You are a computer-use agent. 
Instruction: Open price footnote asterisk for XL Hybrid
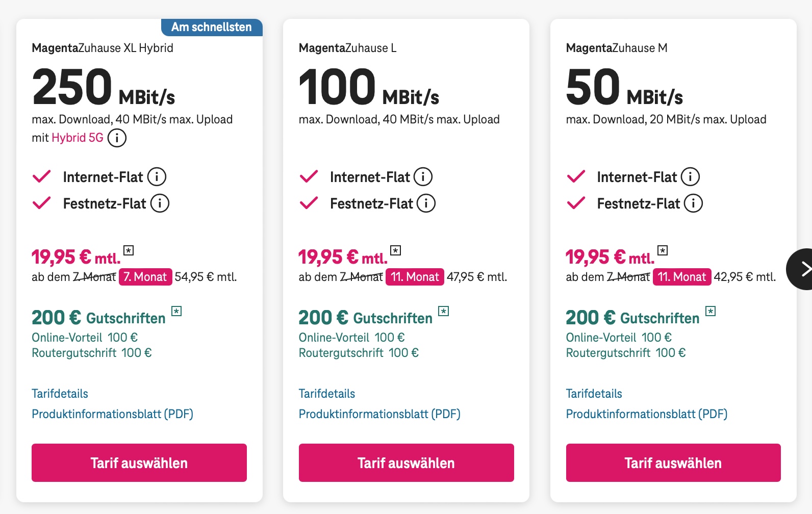(x=129, y=250)
